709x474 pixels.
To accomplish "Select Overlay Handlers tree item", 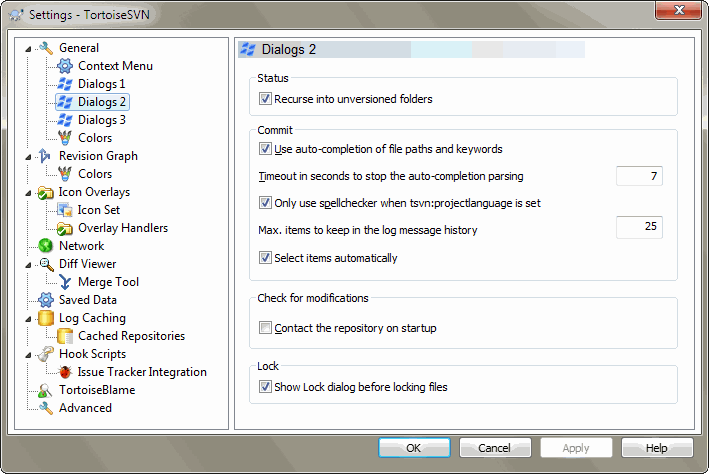I will pyautogui.click(x=123, y=228).
